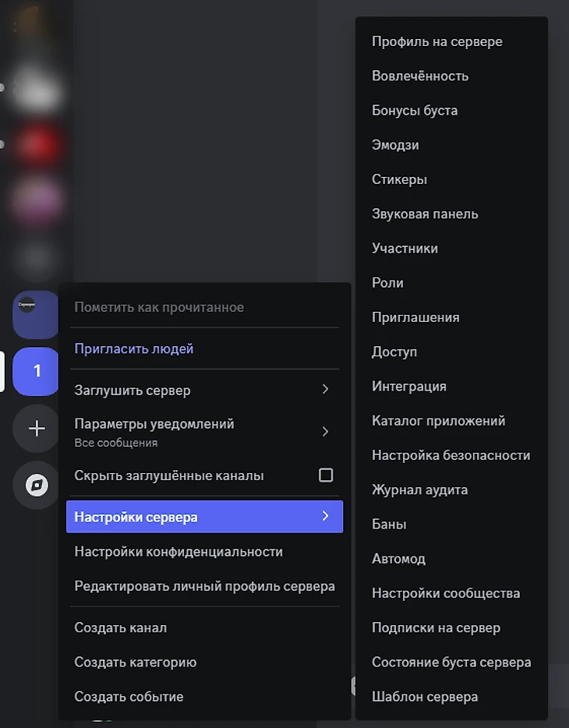The height and width of the screenshot is (728, 569).
Task: Open Шаблон сервера submenu entry
Action: pos(425,696)
